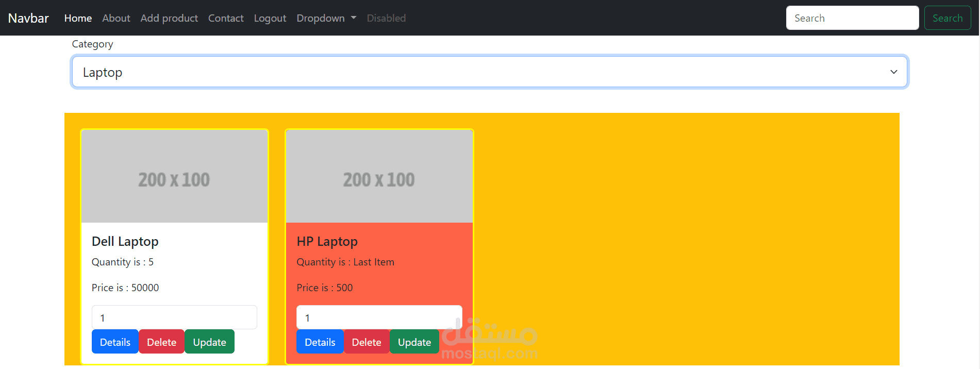Click the 'Quantity is : Last Item' text

click(345, 262)
